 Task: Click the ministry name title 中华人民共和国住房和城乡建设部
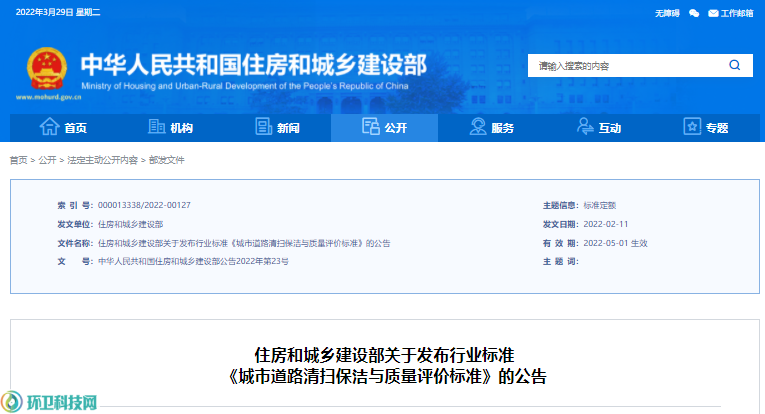254,65
